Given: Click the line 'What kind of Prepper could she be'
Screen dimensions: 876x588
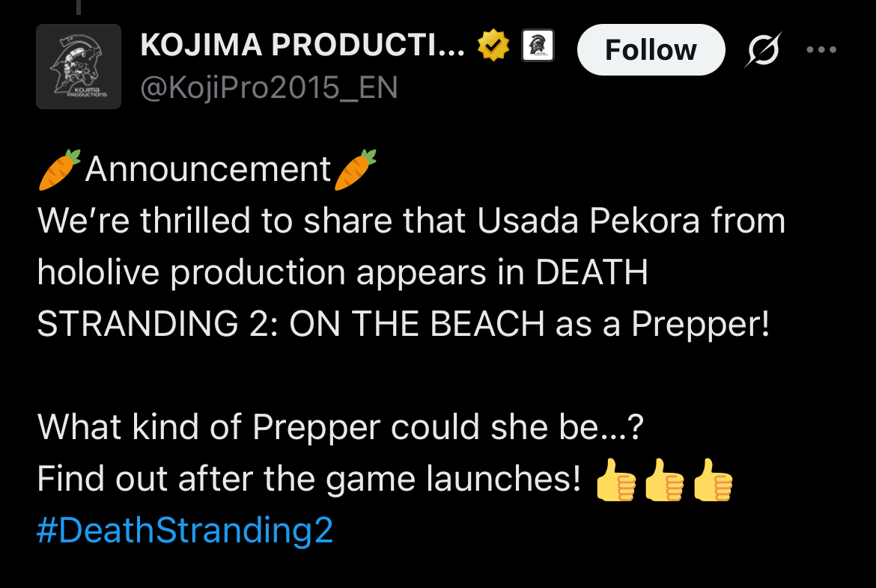Looking at the screenshot, I should (340, 427).
